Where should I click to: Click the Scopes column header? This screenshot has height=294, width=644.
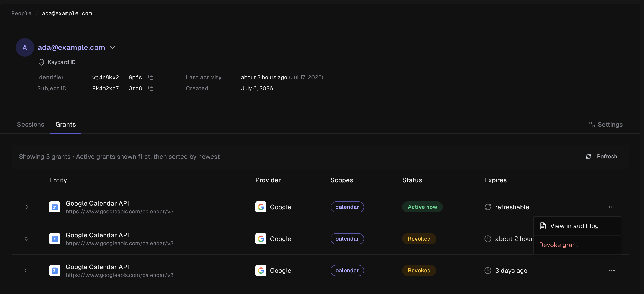(x=342, y=180)
